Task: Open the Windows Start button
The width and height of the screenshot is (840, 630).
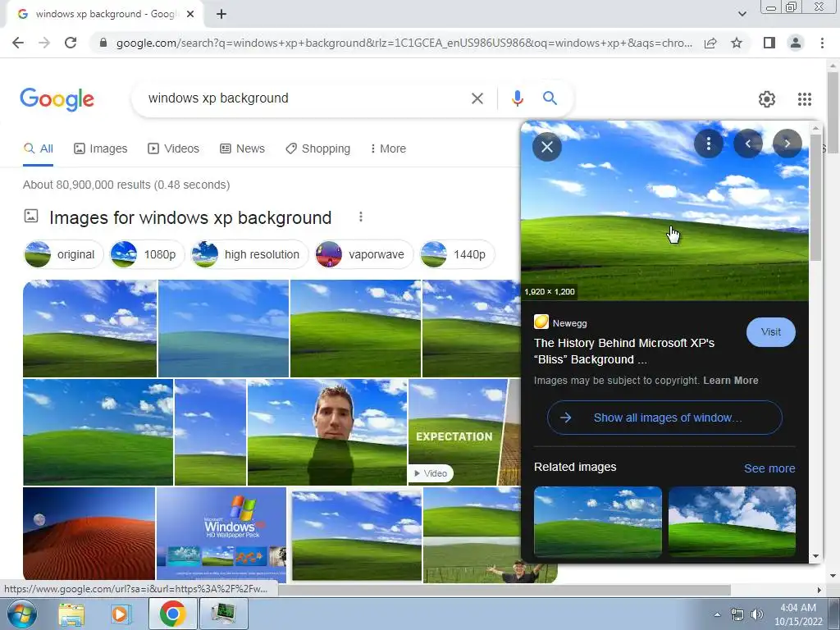Action: [x=21, y=614]
